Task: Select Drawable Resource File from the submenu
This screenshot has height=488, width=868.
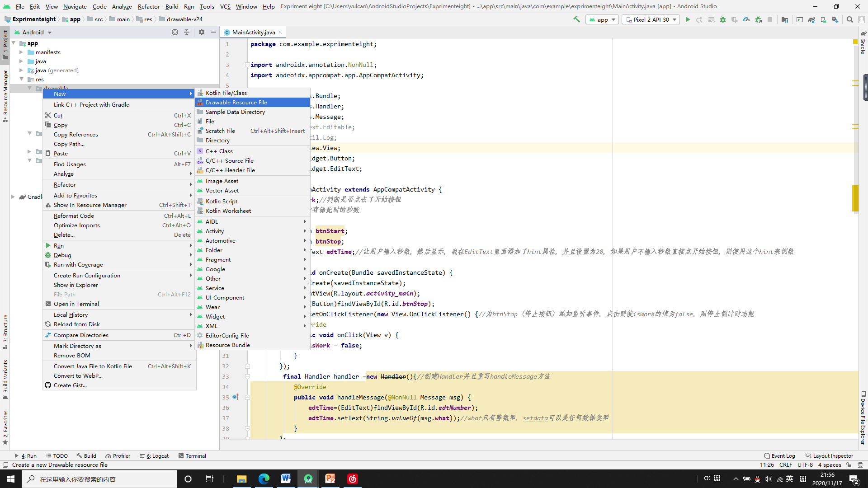Action: click(x=236, y=103)
